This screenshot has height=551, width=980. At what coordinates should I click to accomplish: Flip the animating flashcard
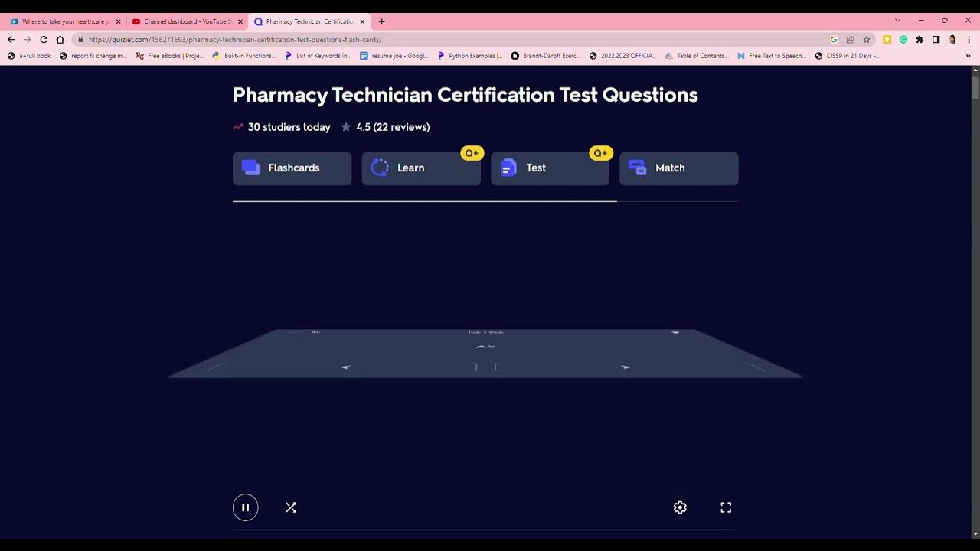(485, 354)
